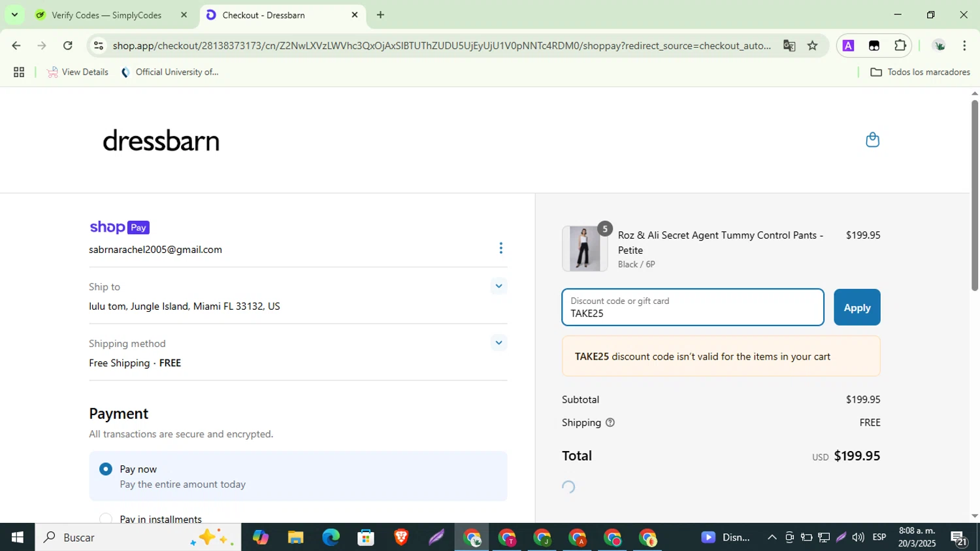Apply the TAKE25 discount code
Image resolution: width=980 pixels, height=551 pixels.
point(857,307)
